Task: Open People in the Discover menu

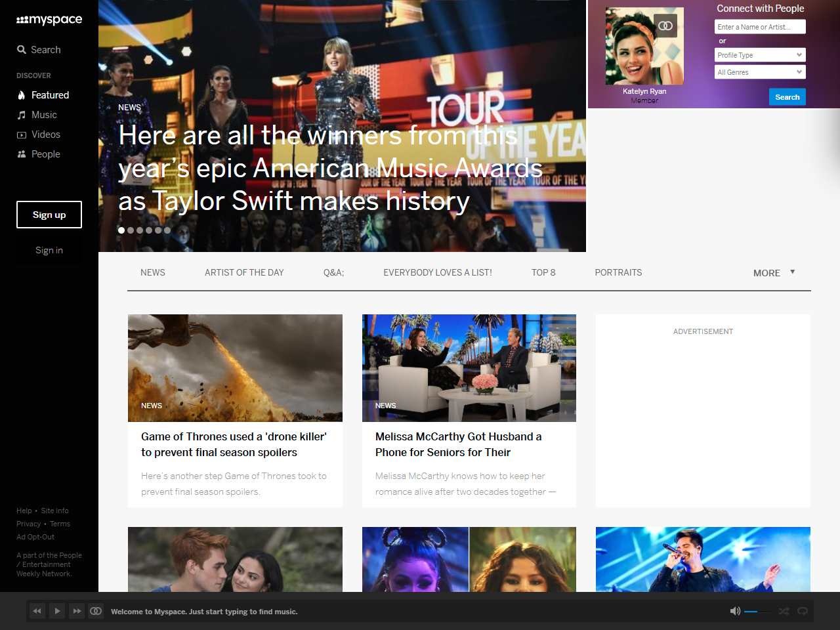Action: tap(38, 154)
